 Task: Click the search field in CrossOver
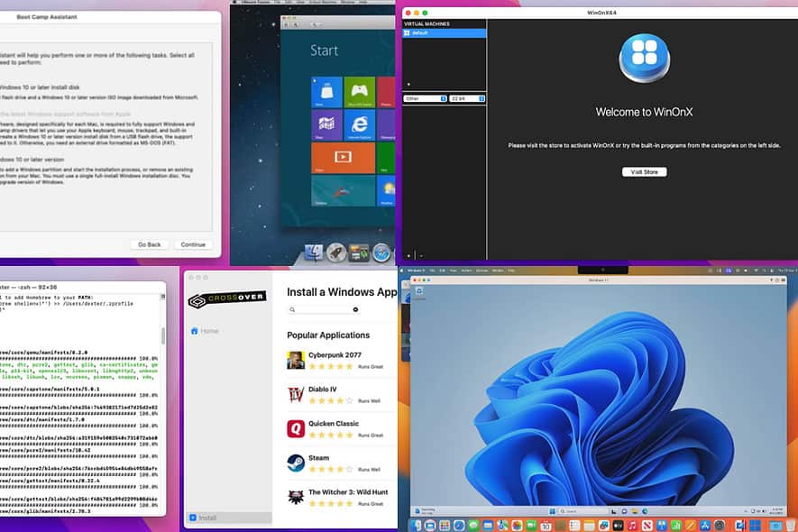[x=320, y=308]
